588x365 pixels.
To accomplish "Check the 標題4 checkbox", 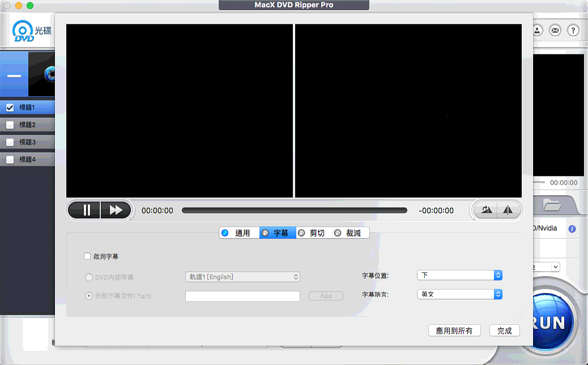I will [10, 160].
